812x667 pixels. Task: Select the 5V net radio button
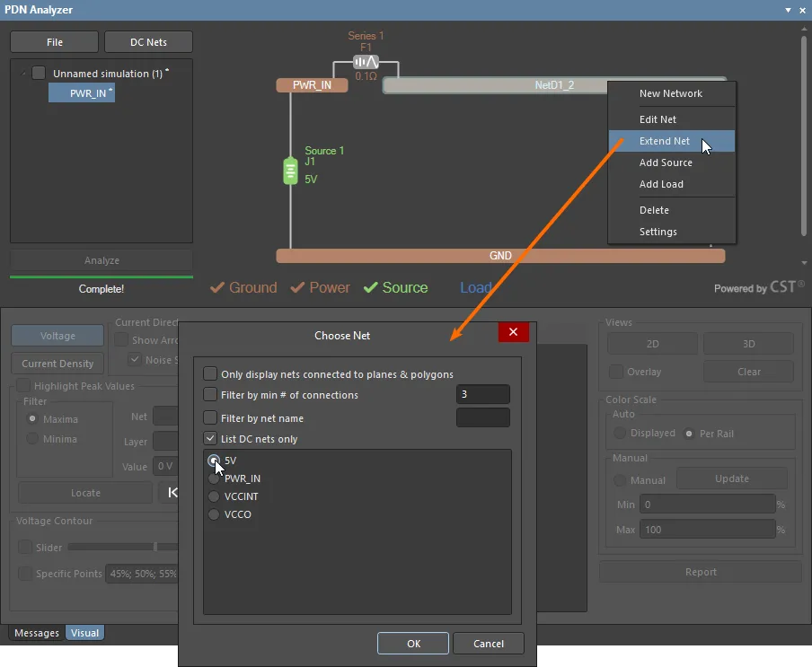(214, 460)
